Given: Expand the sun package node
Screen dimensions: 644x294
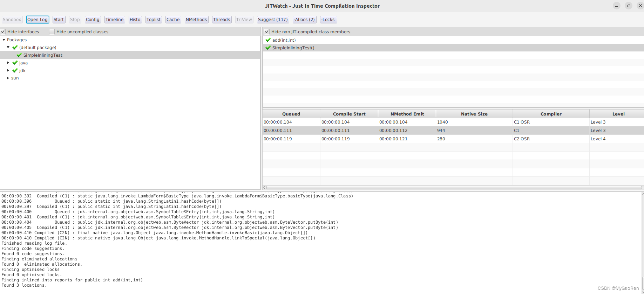Looking at the screenshot, I should 8,78.
